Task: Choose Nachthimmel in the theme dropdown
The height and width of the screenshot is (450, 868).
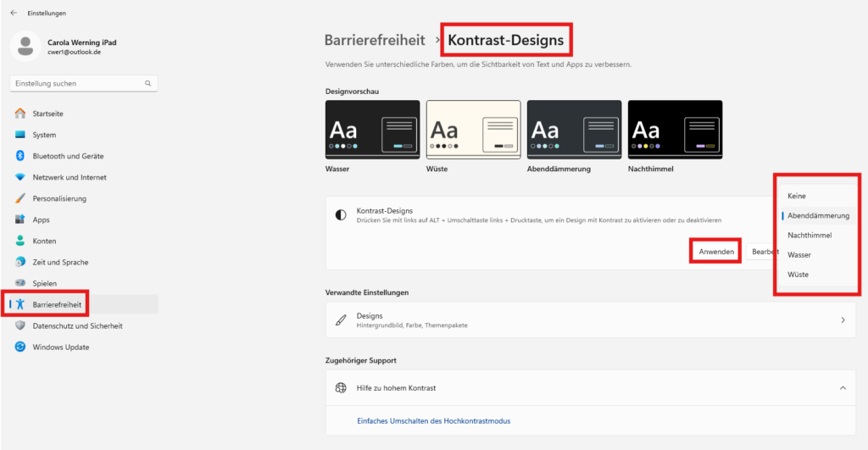Action: tap(816, 236)
